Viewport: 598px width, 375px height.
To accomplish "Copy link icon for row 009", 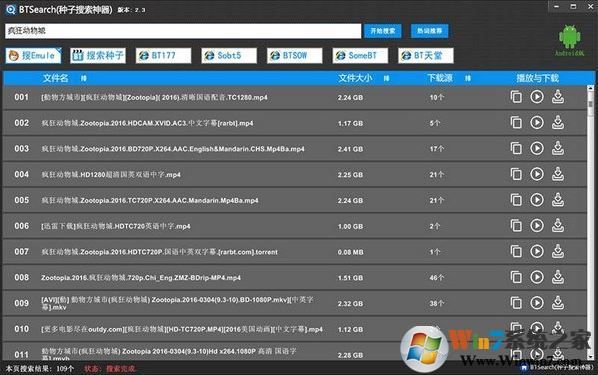I will (516, 303).
